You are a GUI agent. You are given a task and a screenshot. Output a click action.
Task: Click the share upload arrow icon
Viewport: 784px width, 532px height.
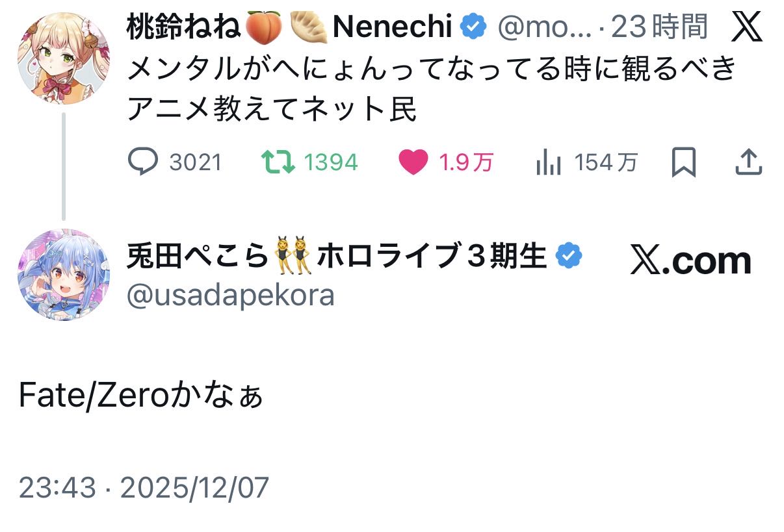[x=748, y=162]
